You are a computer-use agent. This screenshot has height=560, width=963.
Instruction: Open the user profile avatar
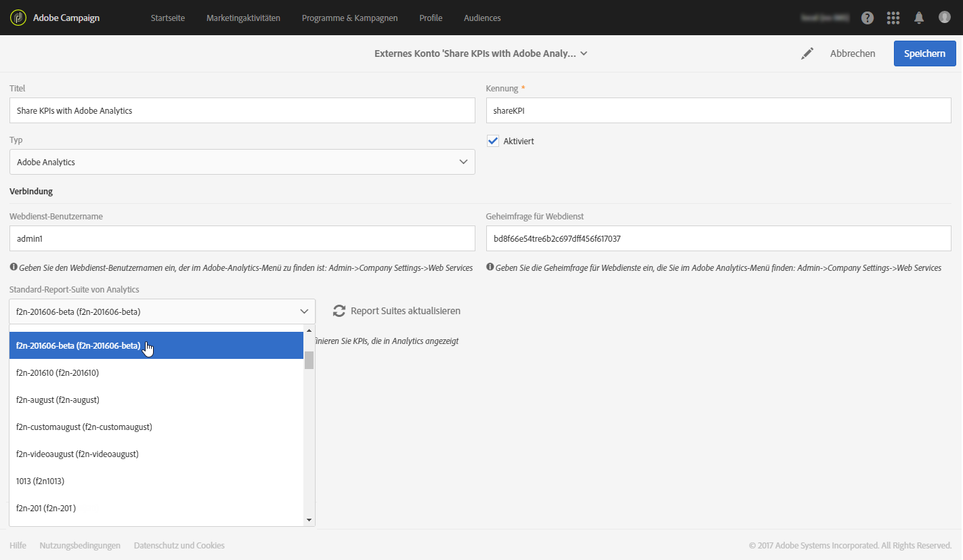(945, 17)
